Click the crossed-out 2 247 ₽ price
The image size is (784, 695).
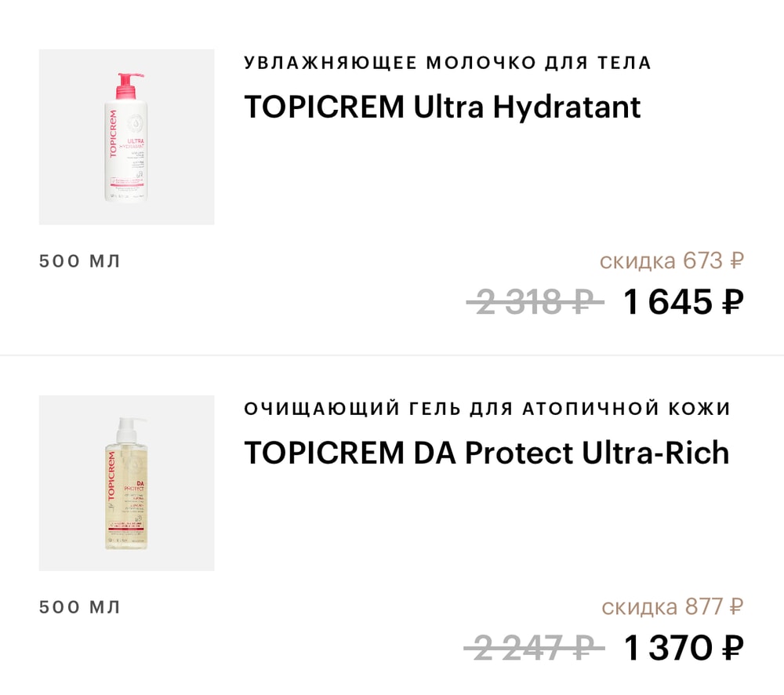tap(534, 648)
